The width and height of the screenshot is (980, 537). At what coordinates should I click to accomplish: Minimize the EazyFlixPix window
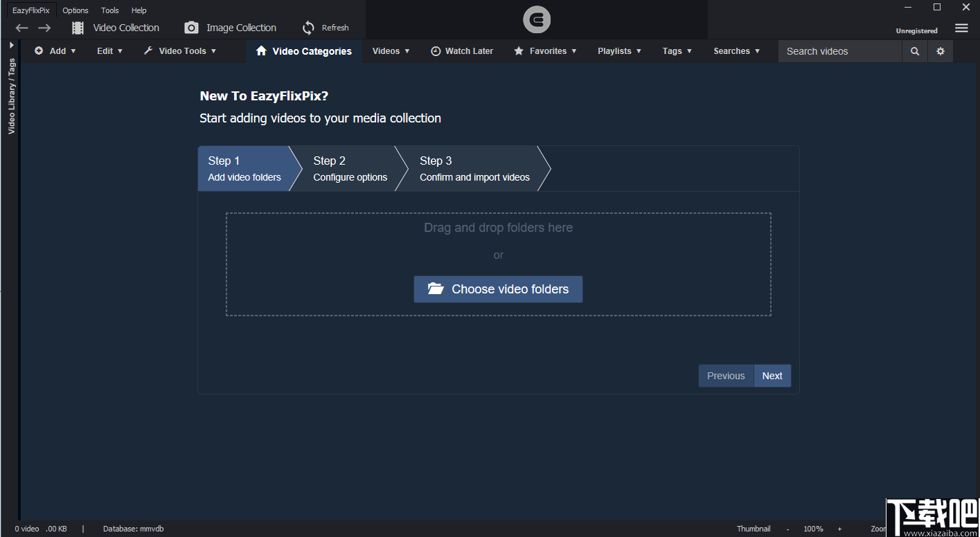pyautogui.click(x=908, y=8)
